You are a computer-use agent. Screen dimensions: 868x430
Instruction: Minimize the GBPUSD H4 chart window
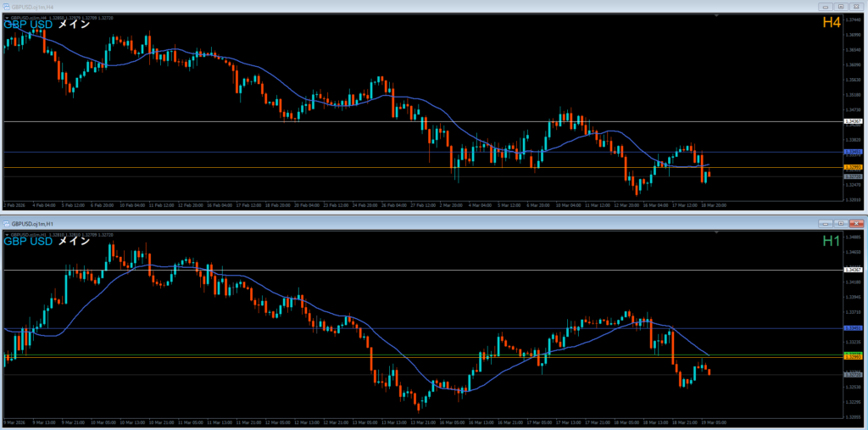click(x=824, y=6)
